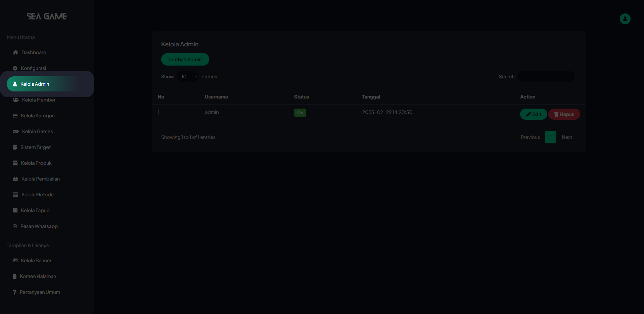
Task: Click the Dashboard home icon
Action: pos(15,52)
